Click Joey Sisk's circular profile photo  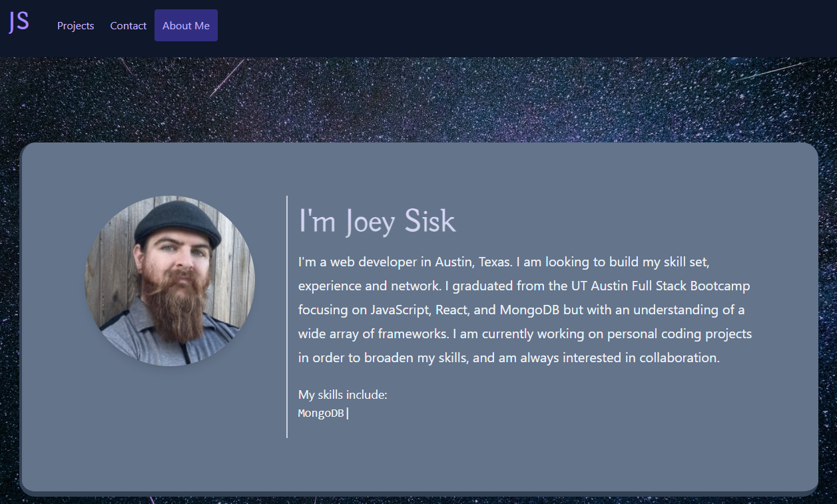[x=170, y=281]
